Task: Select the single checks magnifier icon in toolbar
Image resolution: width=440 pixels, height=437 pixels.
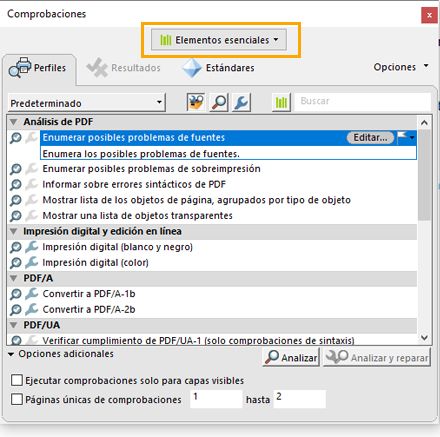Action: coord(219,102)
